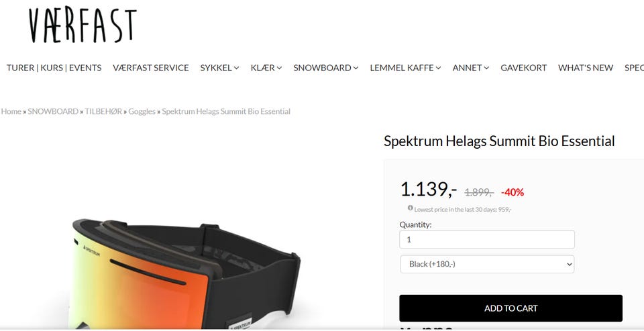Go to SNOWBOARD breadcrumb link
644x331 pixels.
click(x=53, y=111)
